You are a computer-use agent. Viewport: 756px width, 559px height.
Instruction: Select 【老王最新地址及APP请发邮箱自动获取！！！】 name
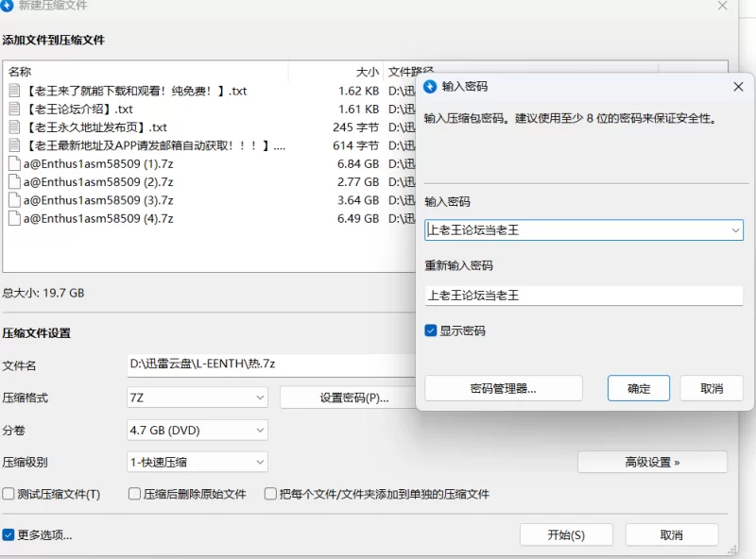point(154,145)
